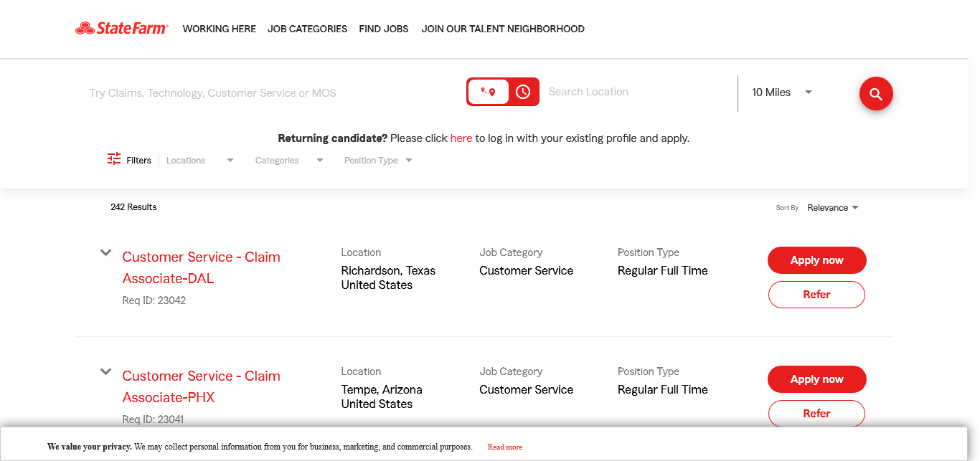
Task: Select the location pin search mode
Action: [x=489, y=92]
